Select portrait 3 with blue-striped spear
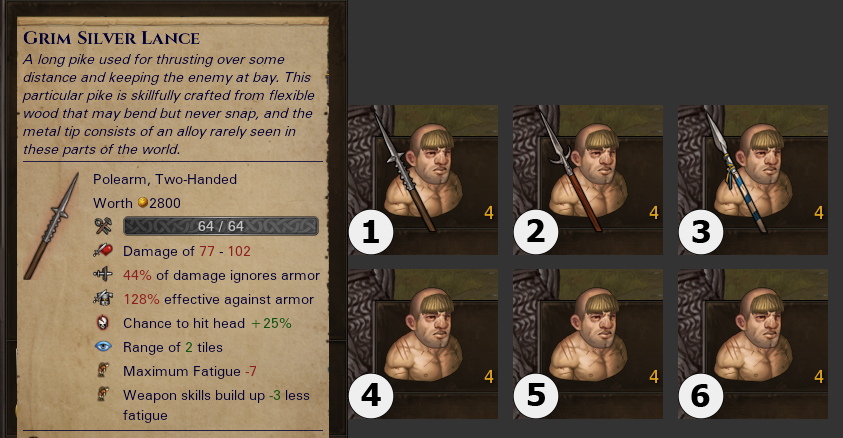This screenshot has height=438, width=843. [753, 180]
